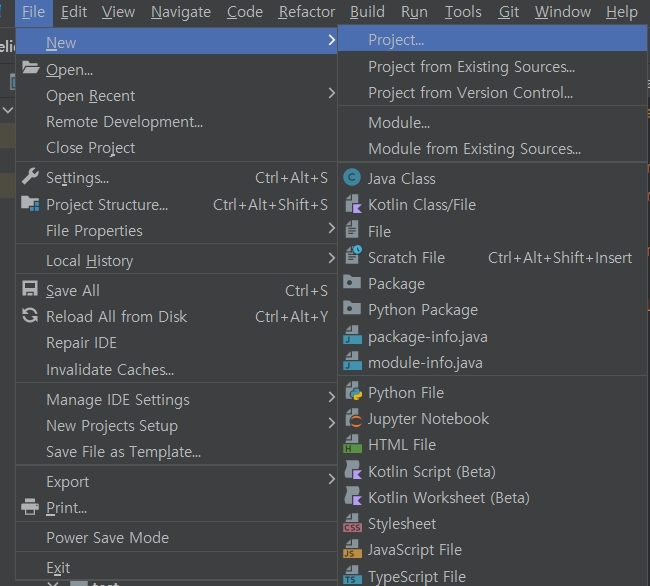Click the Python File icon
The width and height of the screenshot is (650, 586).
click(x=351, y=393)
